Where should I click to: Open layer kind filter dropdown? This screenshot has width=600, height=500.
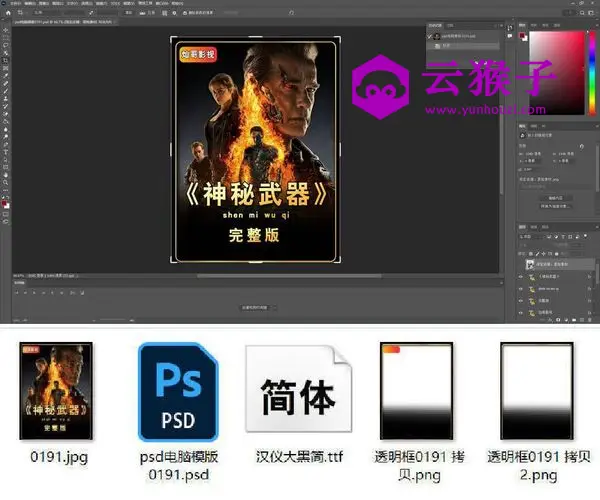(x=531, y=237)
